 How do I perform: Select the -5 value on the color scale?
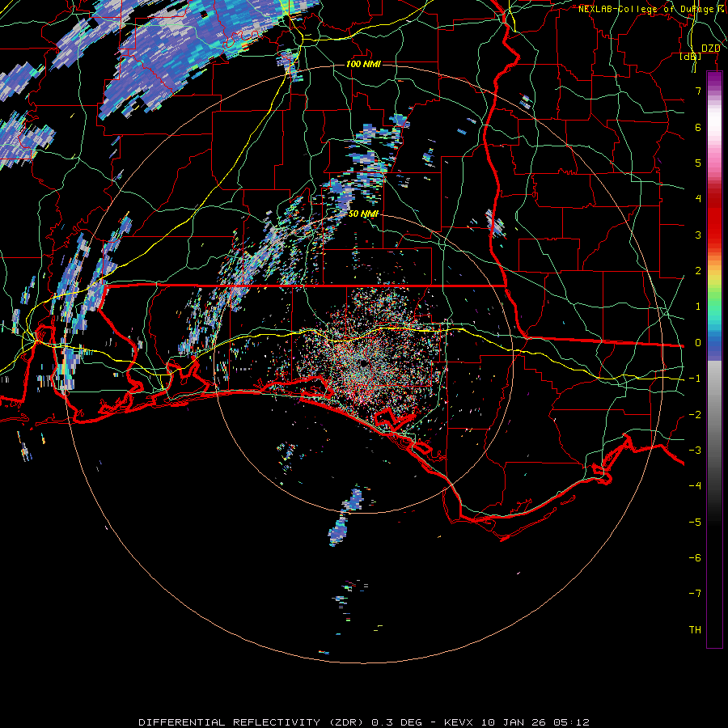click(695, 523)
